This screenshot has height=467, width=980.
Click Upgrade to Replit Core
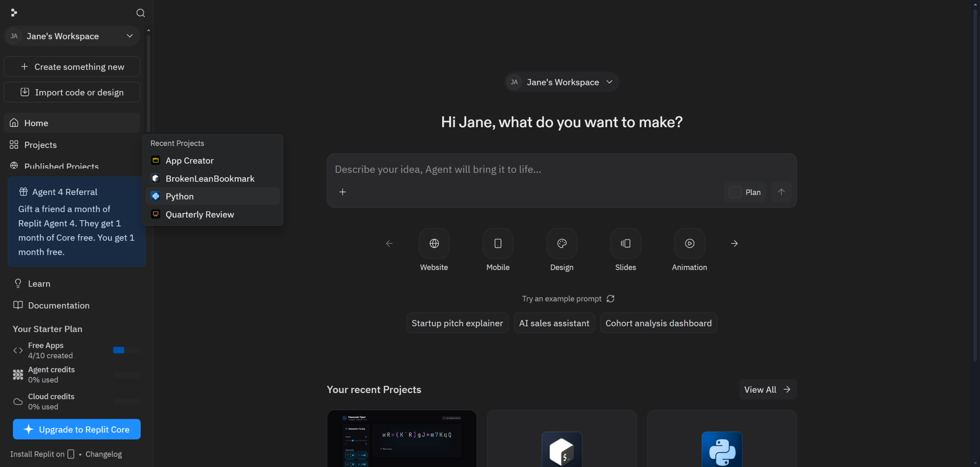(77, 429)
